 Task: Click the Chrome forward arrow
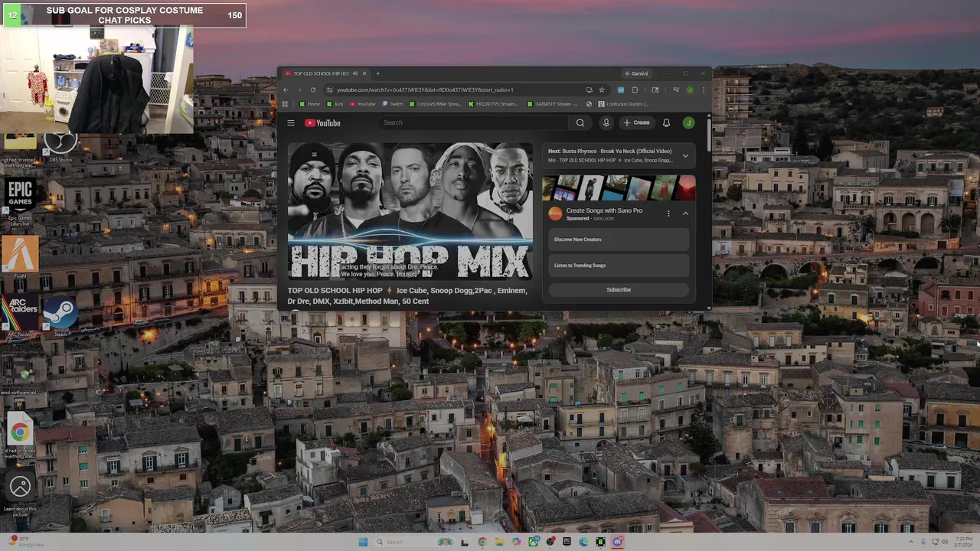click(299, 90)
